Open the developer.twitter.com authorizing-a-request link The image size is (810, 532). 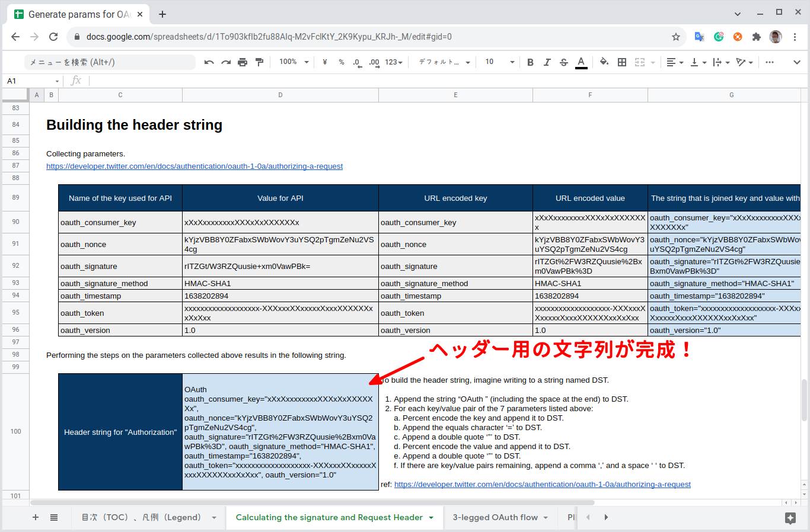[x=194, y=166]
